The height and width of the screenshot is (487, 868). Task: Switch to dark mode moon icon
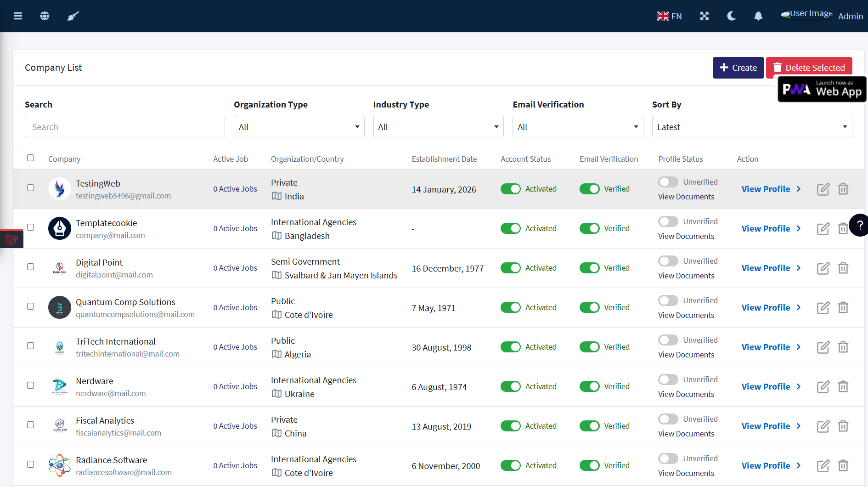pyautogui.click(x=731, y=16)
